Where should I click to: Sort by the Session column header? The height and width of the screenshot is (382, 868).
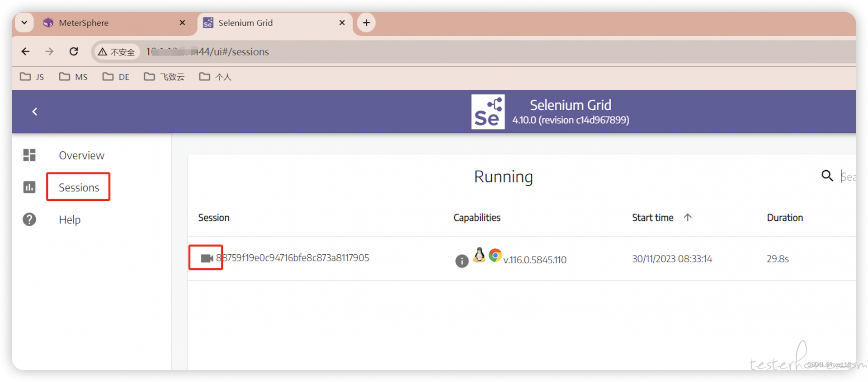214,218
